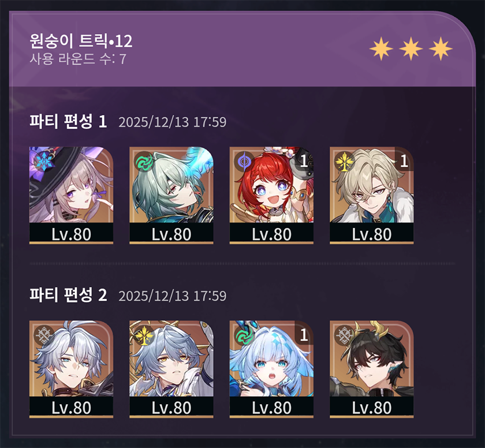
Task: Click the eidolon badge 1 on the blonde character
Action: point(404,160)
